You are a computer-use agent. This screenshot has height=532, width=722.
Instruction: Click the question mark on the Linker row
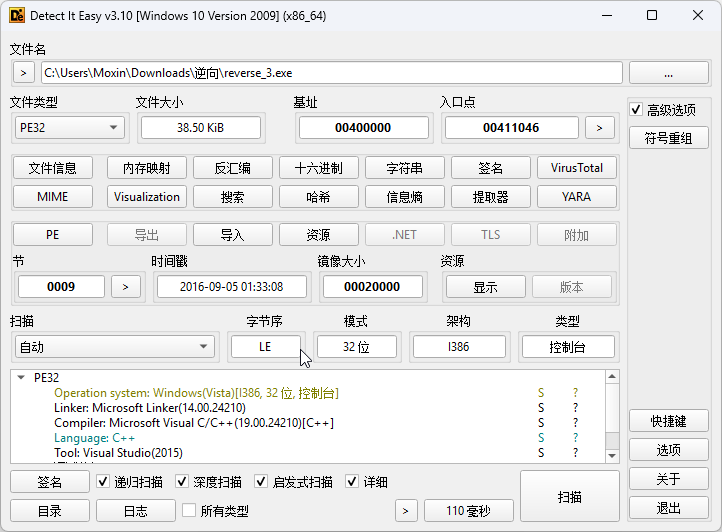click(575, 408)
